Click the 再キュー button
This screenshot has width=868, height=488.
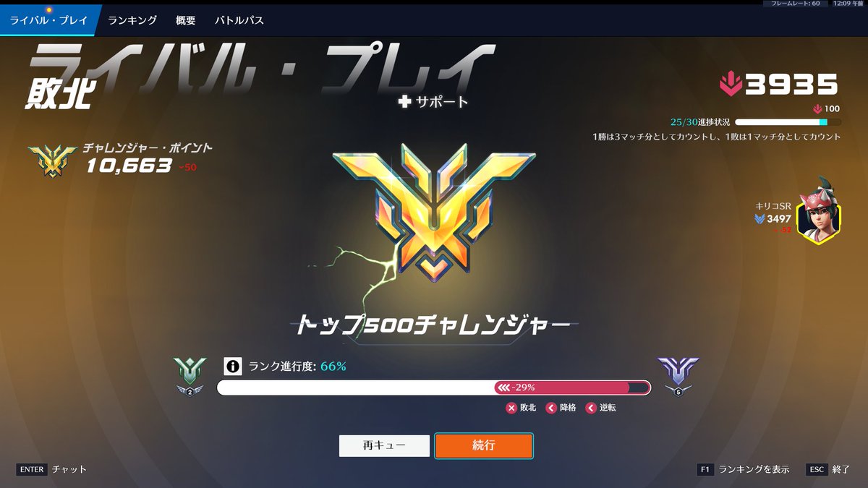coord(384,445)
